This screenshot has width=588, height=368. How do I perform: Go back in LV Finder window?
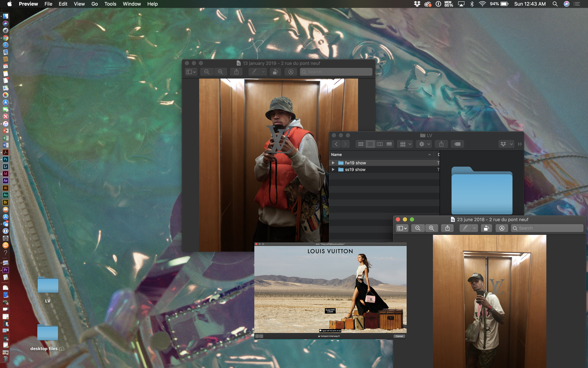click(x=336, y=144)
